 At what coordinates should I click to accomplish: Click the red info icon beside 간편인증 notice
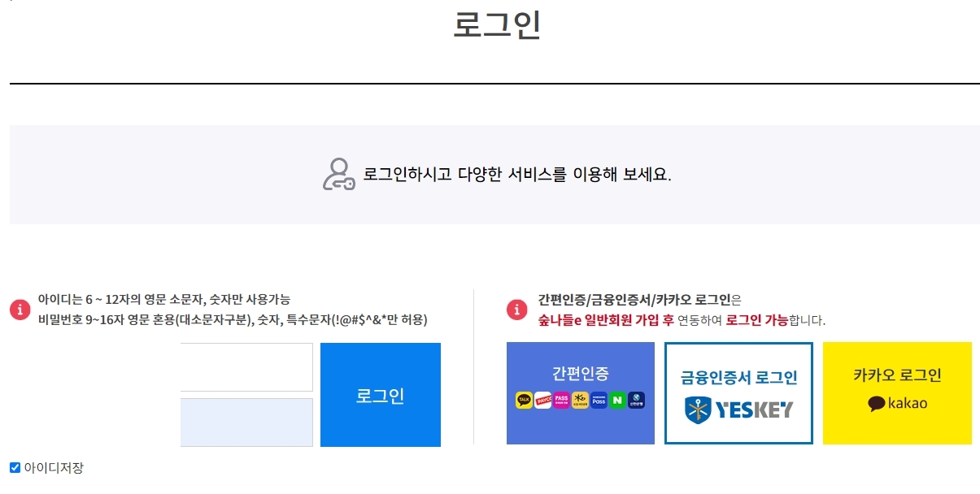click(516, 310)
